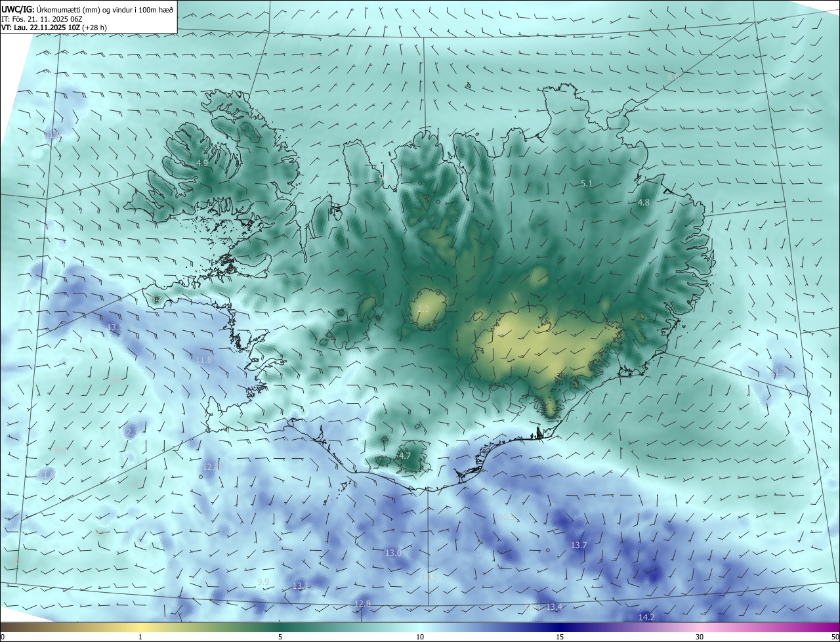
Task: Click the 13.4 value on the bottom boundary
Action: (555, 607)
